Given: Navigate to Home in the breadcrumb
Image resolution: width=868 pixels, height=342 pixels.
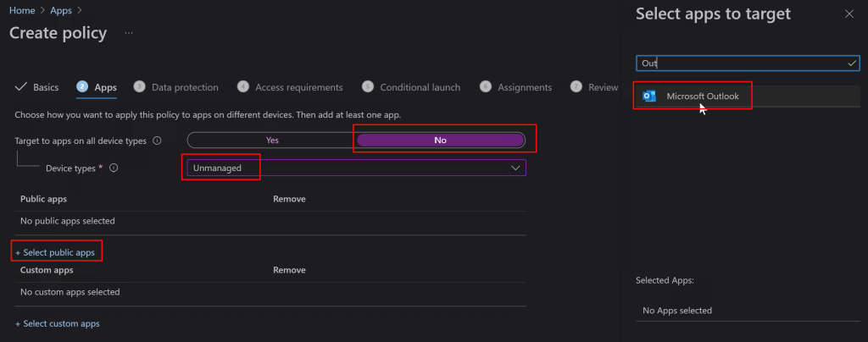Looking at the screenshot, I should (21, 10).
